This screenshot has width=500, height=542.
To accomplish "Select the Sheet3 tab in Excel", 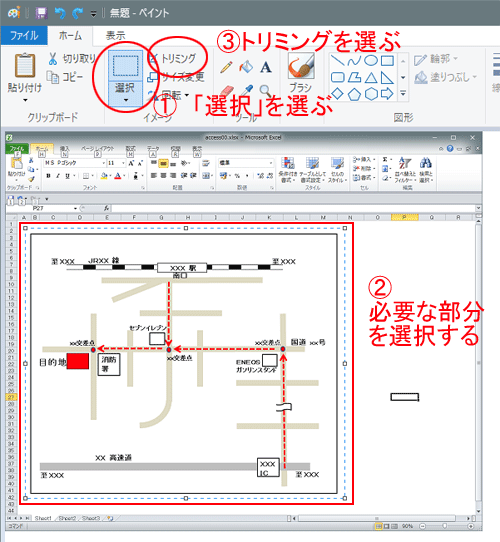I will [x=91, y=518].
